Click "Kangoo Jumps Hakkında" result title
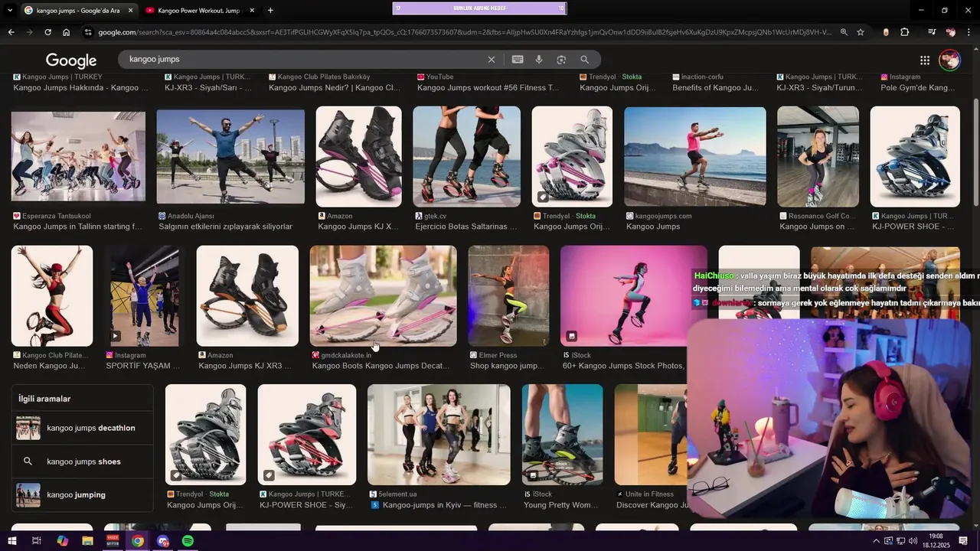Screen dimensions: 980x551 pyautogui.click(x=80, y=88)
